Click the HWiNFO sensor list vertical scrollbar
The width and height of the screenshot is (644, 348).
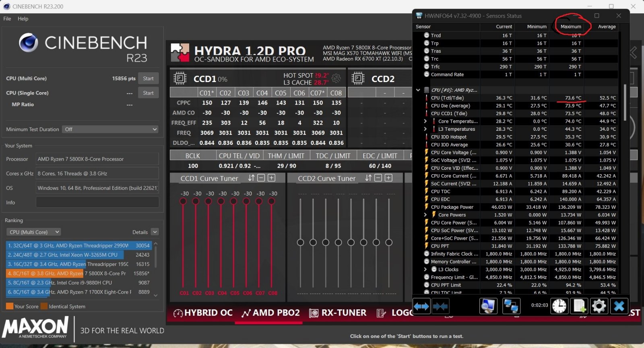(625, 103)
